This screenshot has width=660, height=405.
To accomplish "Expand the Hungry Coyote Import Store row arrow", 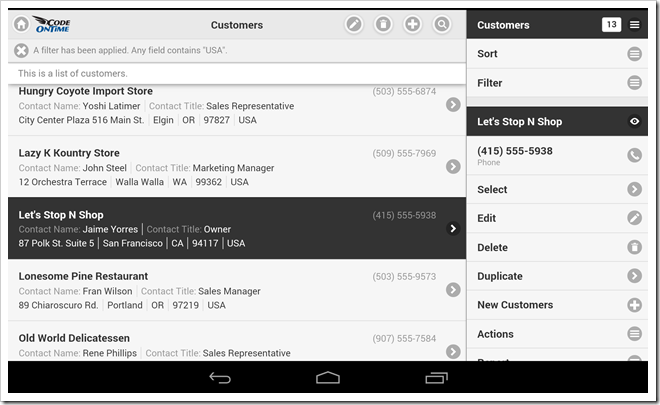I will [x=453, y=105].
